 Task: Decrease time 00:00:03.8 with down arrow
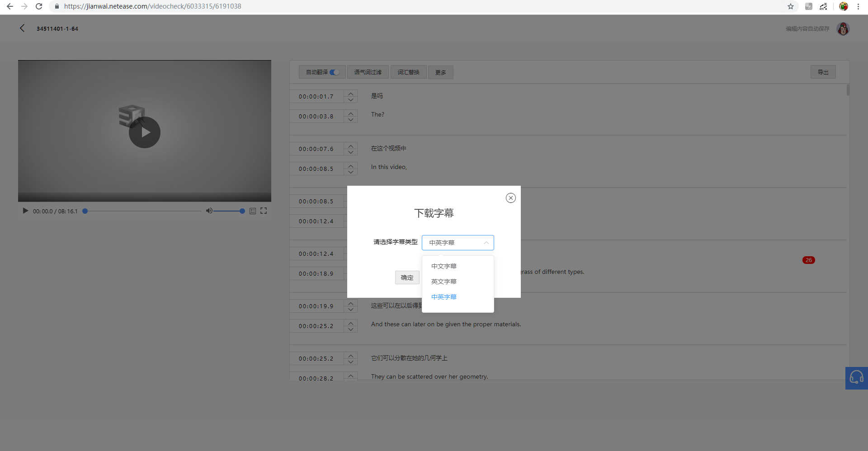point(351,120)
